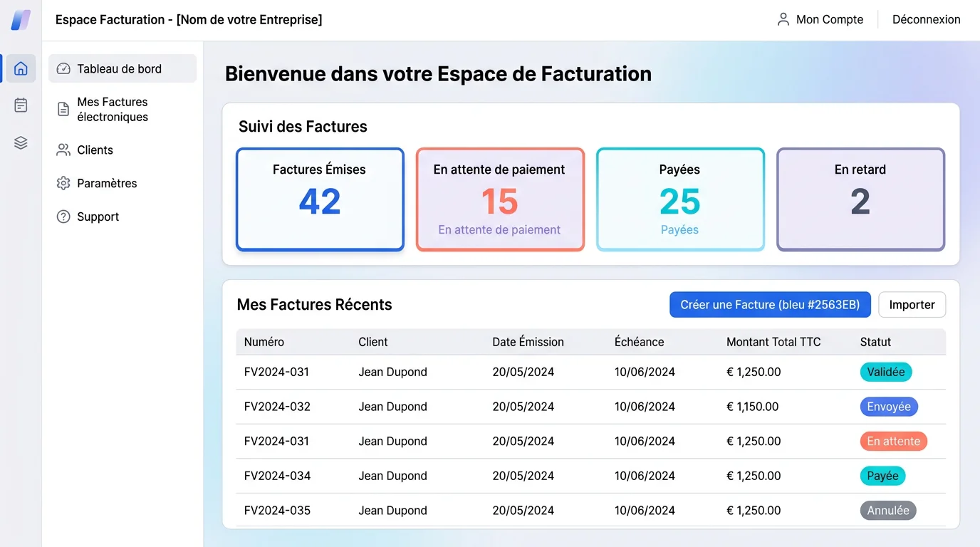Click the Déconnexion link
Viewport: 980px width, 547px height.
tap(926, 19)
